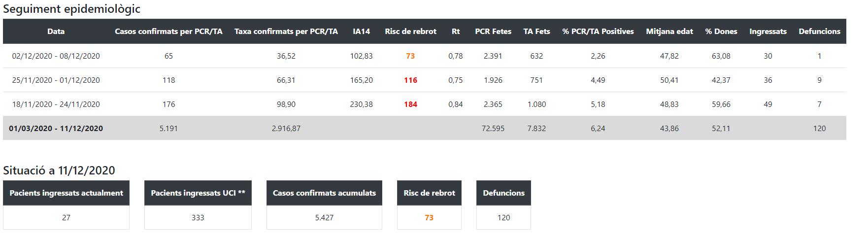This screenshot has height=239, width=868.
Task: Click the red 184 rebrot risk value
Action: point(410,104)
